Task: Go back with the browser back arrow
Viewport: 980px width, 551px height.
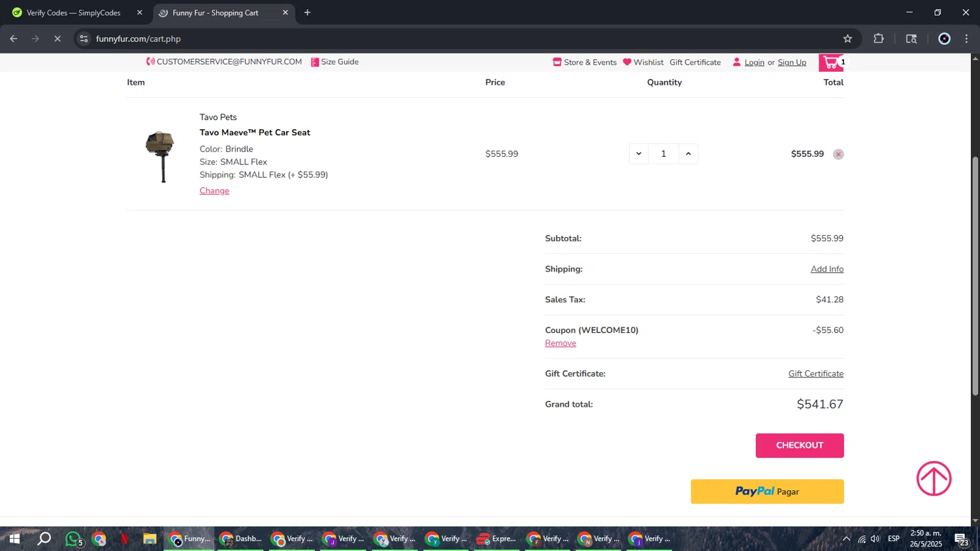Action: click(x=14, y=39)
